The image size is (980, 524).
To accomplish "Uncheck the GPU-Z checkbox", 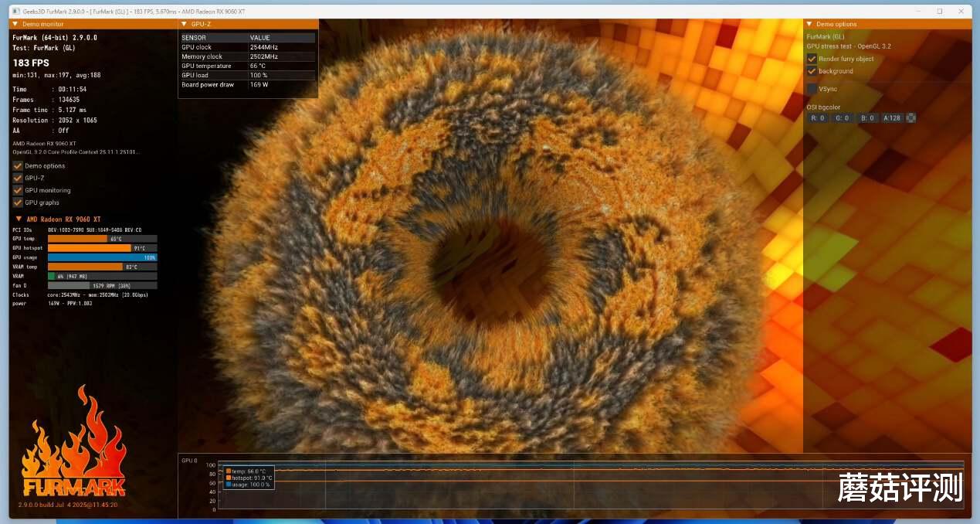I will [18, 178].
